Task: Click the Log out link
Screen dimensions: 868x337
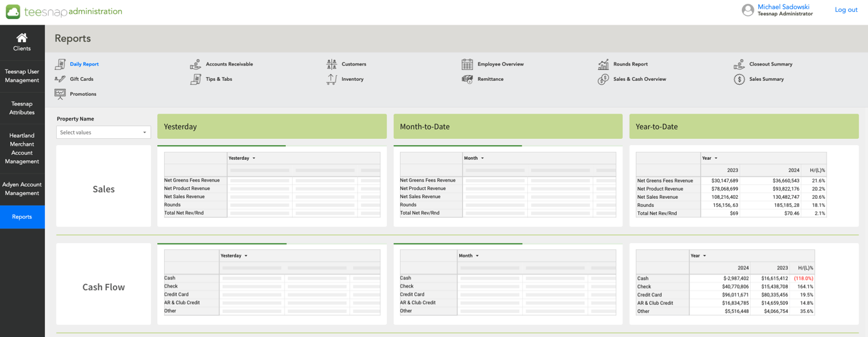Action: click(x=846, y=10)
